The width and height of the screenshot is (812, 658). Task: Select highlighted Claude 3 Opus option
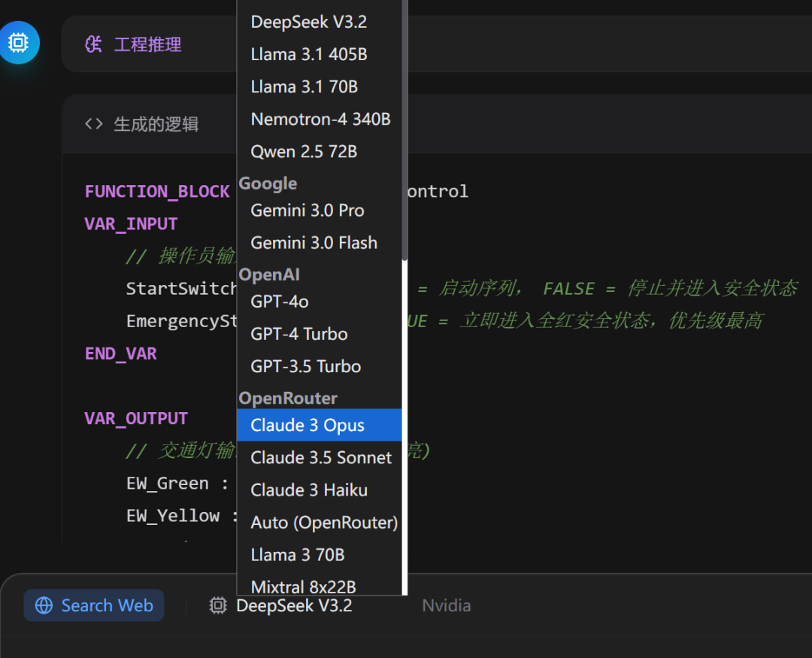(x=319, y=426)
